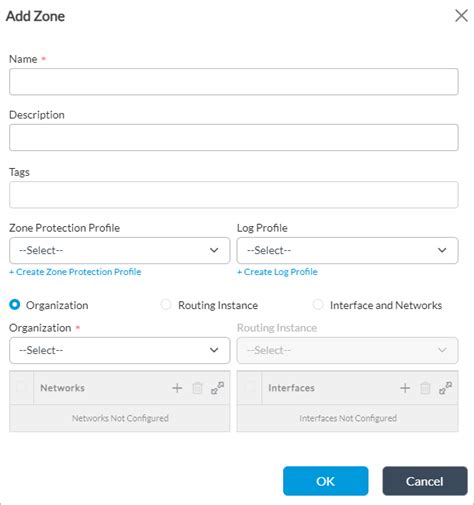Select the Organization radio button
The height and width of the screenshot is (505, 474).
15,305
